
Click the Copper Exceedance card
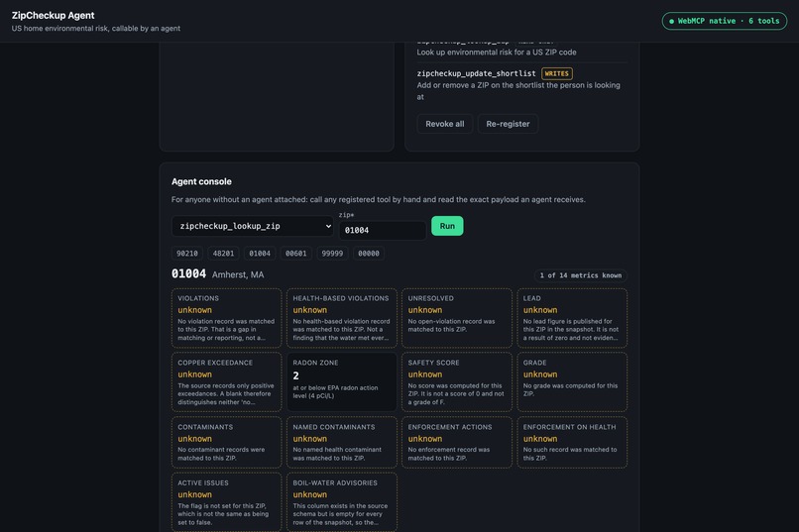226,382
